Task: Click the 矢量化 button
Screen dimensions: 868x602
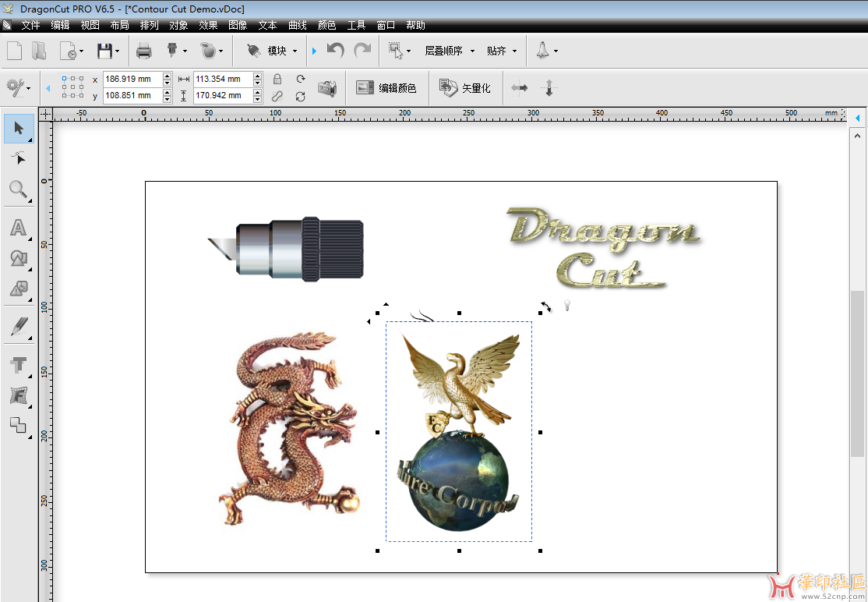Action: 466,88
